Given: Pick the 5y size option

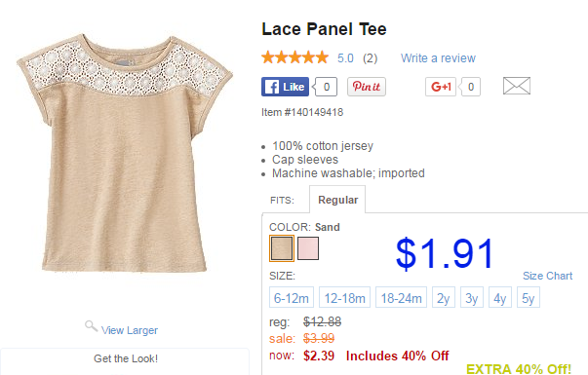Looking at the screenshot, I should 529,297.
